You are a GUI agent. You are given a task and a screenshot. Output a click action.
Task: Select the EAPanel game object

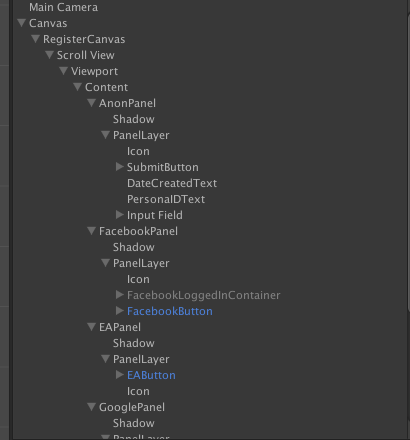[120, 327]
